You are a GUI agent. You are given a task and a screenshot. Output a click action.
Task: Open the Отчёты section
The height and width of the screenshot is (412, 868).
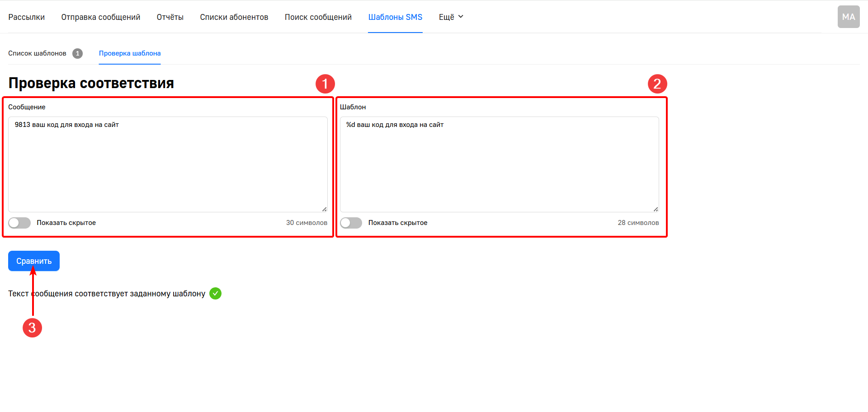click(170, 17)
